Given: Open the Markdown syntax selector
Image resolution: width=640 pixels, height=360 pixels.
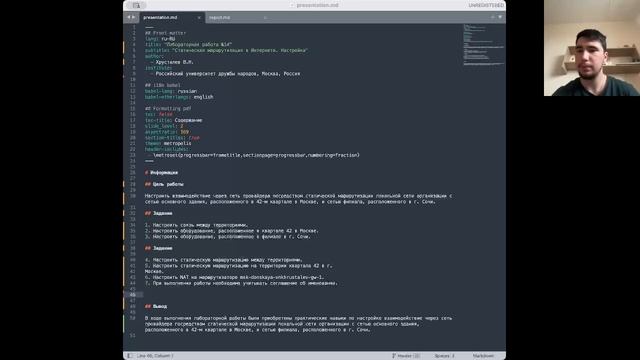Looking at the screenshot, I should coord(483,356).
